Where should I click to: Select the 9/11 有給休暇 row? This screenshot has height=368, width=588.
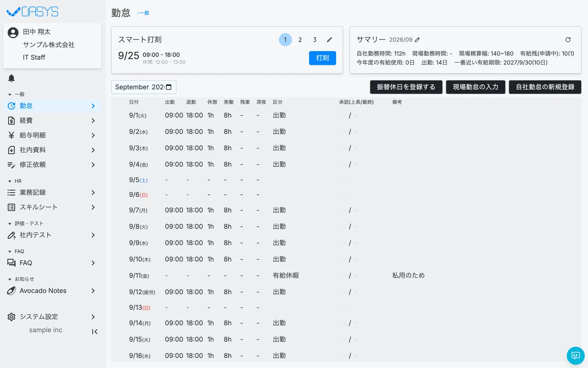point(346,276)
